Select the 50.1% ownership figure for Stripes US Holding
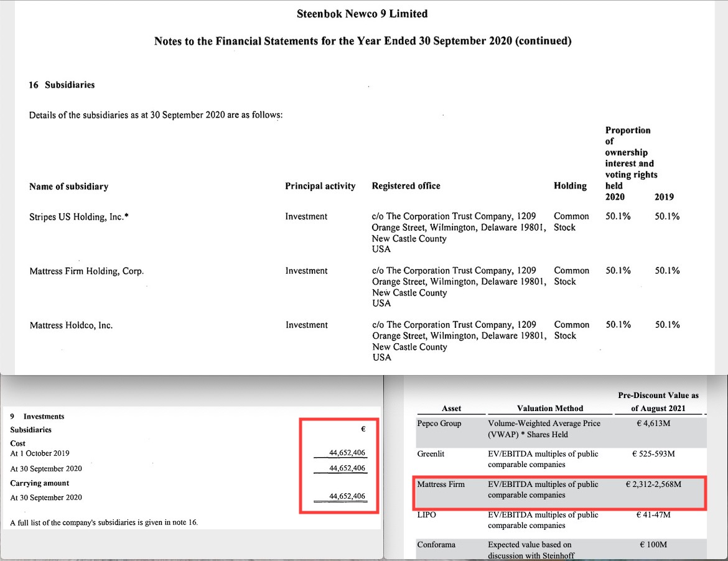The image size is (728, 561). [x=618, y=216]
